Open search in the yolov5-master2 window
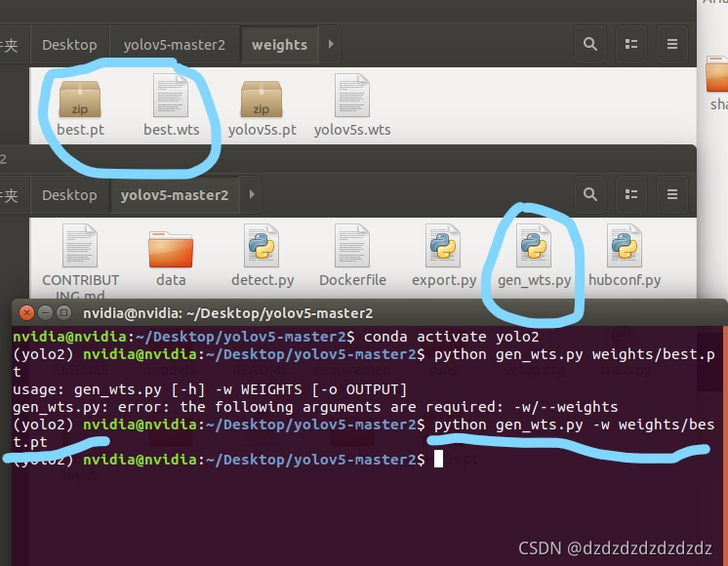Viewport: 728px width, 566px height. 590,194
